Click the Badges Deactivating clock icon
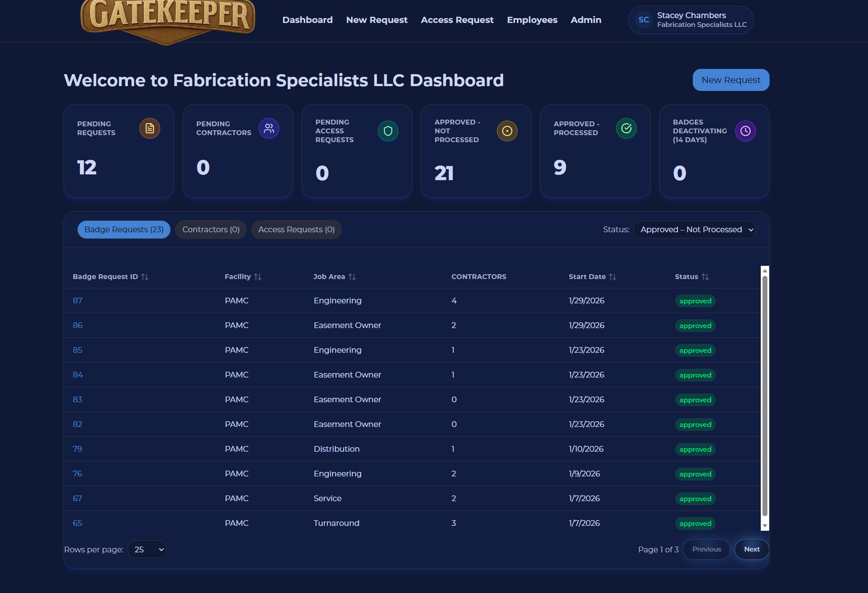 point(745,131)
